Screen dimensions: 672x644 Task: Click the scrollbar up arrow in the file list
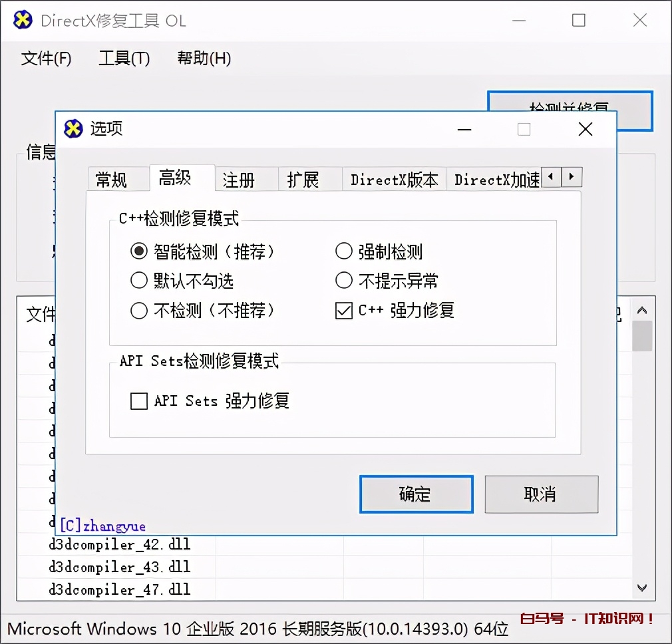pyautogui.click(x=641, y=309)
